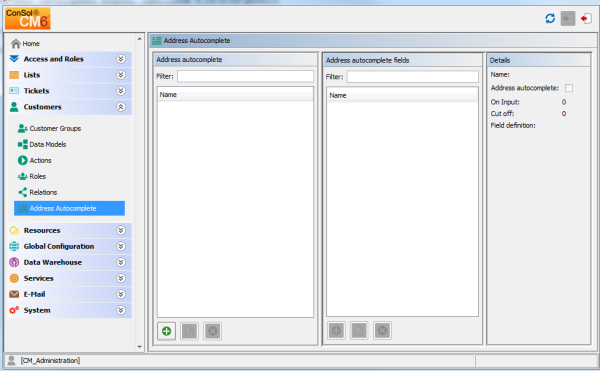This screenshot has height=371, width=600.
Task: Click the Services gear icon
Action: click(14, 278)
